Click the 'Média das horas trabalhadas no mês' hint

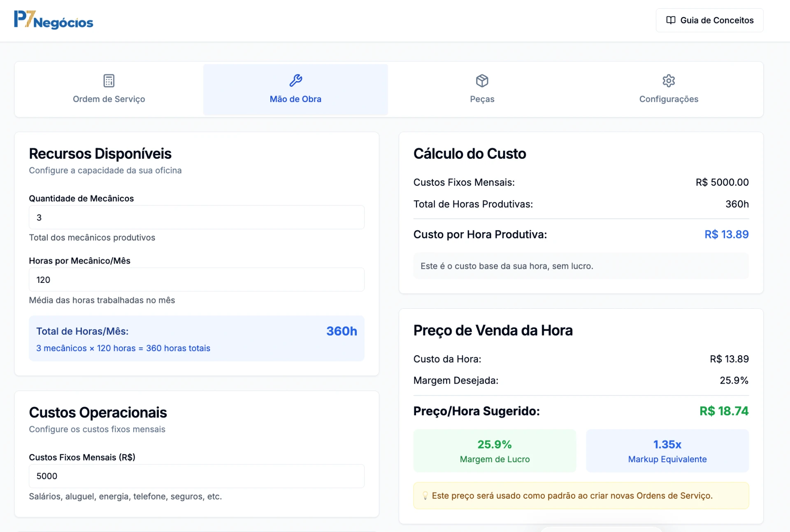[102, 300]
